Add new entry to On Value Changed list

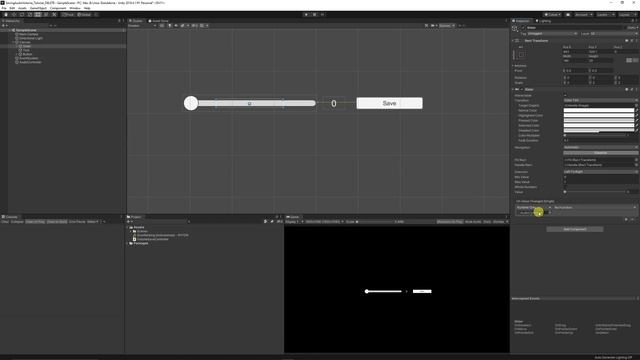(627, 220)
